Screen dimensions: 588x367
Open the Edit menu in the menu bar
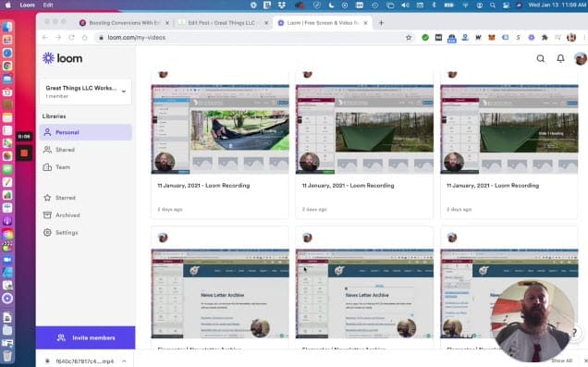click(x=48, y=6)
